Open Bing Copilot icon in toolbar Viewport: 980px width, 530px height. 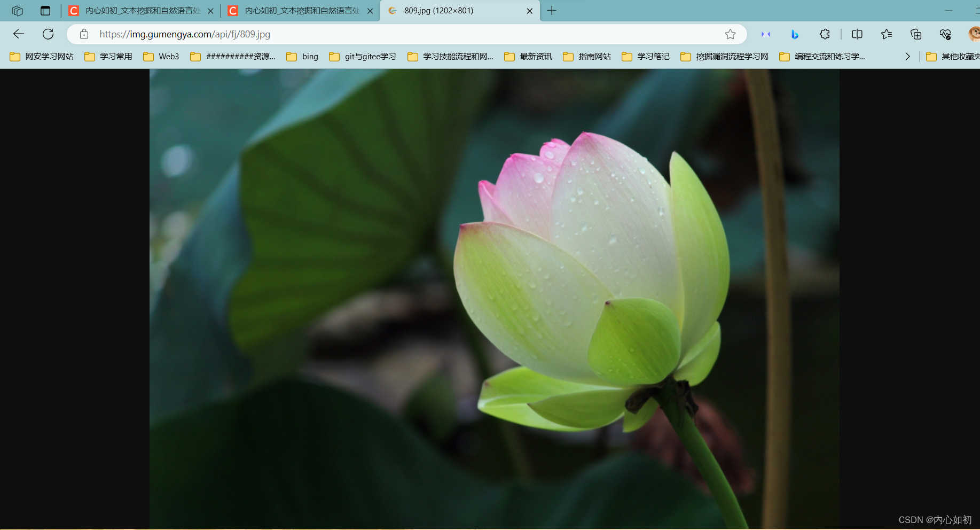[x=795, y=34]
